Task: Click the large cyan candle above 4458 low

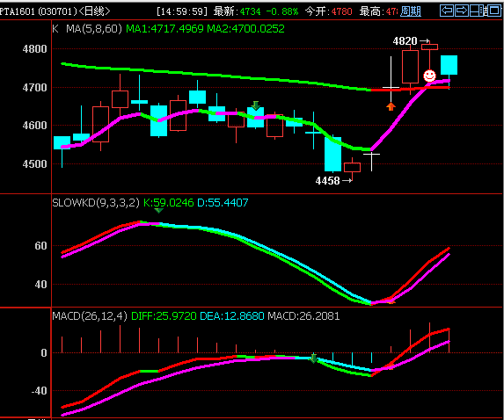Action: pos(332,154)
